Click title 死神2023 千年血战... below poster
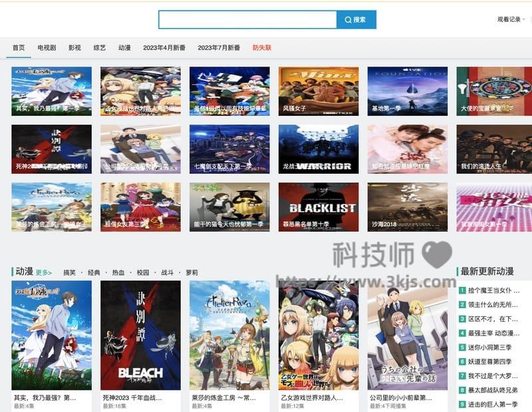The width and height of the screenshot is (532, 412). [x=132, y=397]
